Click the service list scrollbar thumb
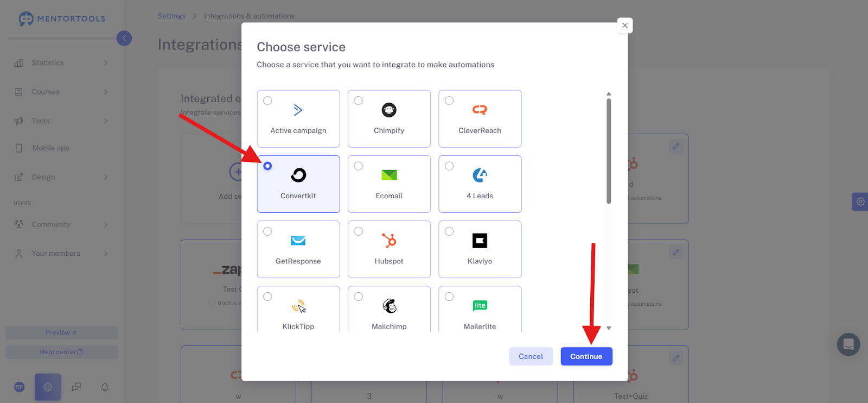The height and width of the screenshot is (403, 868). 609,151
